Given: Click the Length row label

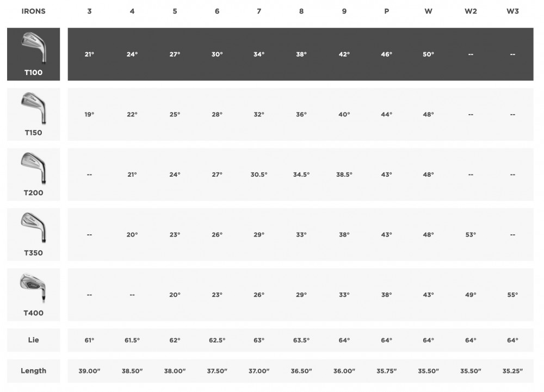Looking at the screenshot, I should 33,370.
